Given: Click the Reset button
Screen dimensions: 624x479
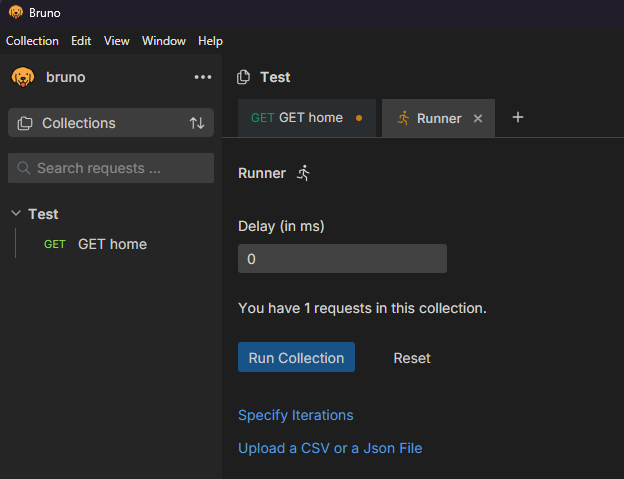Looking at the screenshot, I should pyautogui.click(x=412, y=358).
